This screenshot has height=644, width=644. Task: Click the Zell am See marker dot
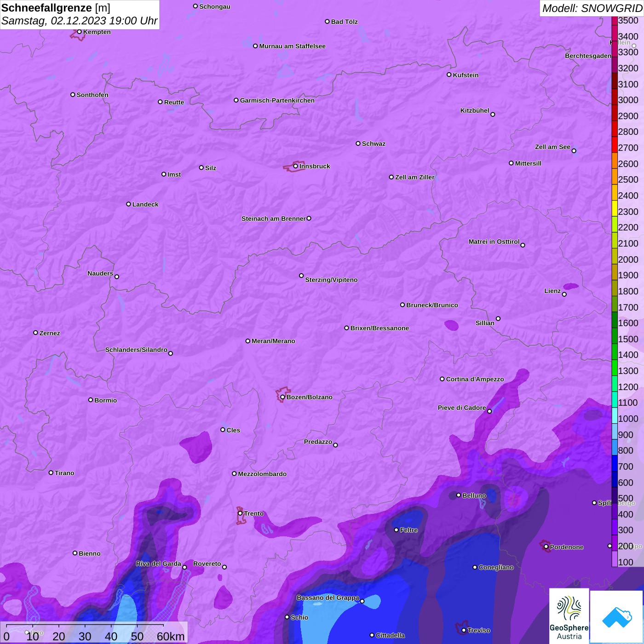(x=574, y=151)
